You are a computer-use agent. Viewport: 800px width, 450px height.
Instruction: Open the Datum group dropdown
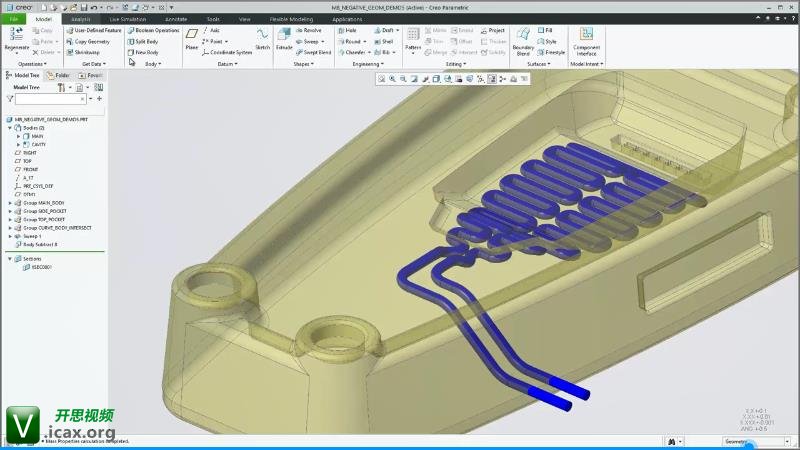(x=228, y=64)
